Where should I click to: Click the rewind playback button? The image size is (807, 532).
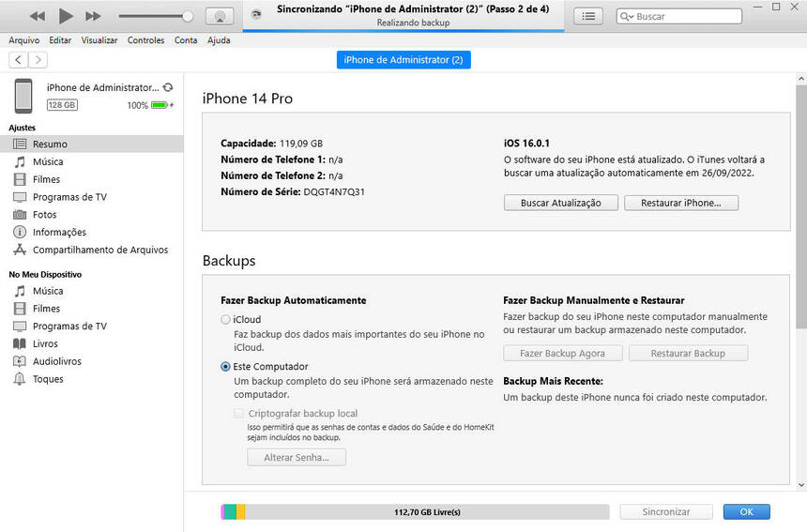click(37, 17)
